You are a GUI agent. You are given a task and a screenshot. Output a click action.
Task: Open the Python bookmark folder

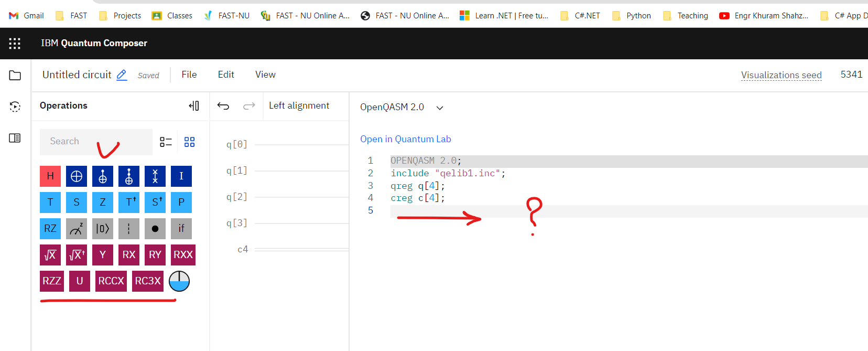pos(632,16)
